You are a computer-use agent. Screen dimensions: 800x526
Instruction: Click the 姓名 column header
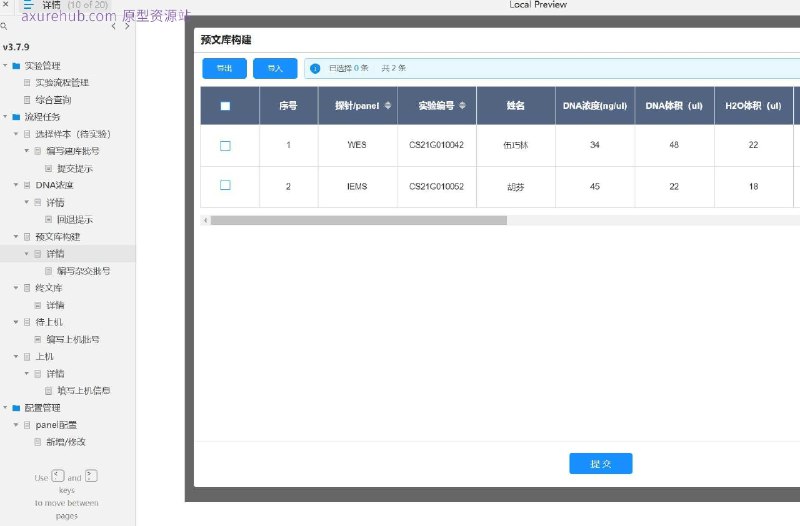(515, 106)
